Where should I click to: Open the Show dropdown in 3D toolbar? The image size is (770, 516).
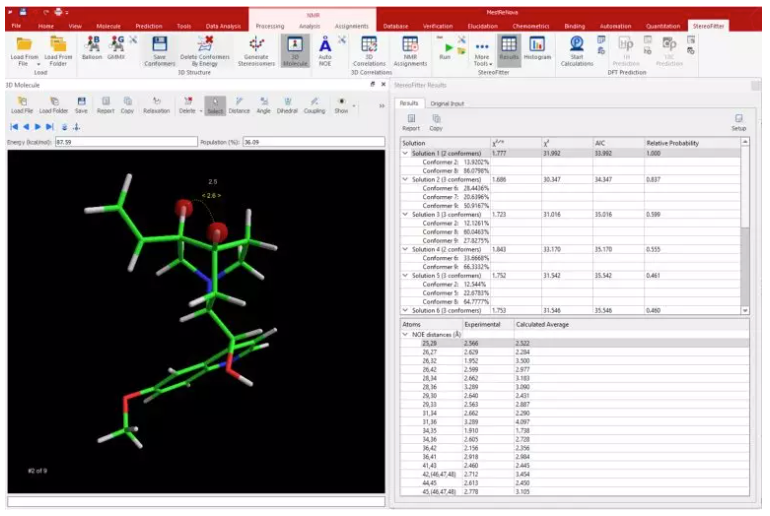342,105
